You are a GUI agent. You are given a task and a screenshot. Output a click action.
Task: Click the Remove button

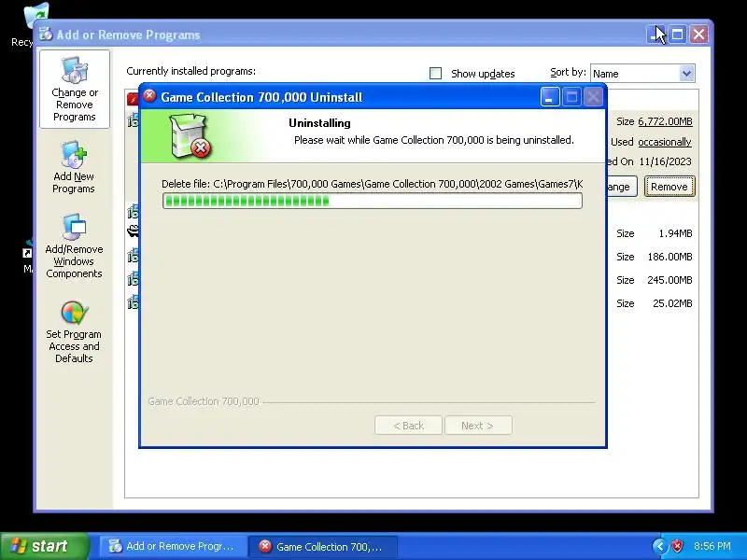point(669,186)
